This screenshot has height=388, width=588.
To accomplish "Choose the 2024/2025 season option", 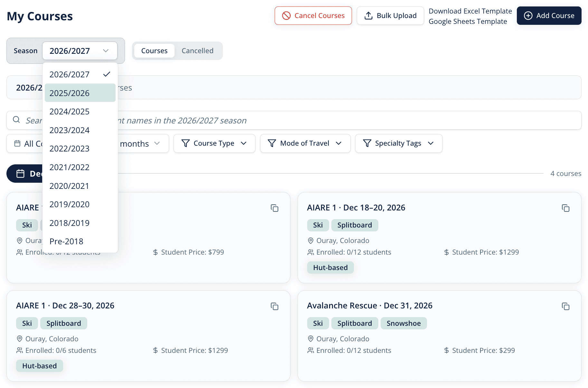I will 80,112.
